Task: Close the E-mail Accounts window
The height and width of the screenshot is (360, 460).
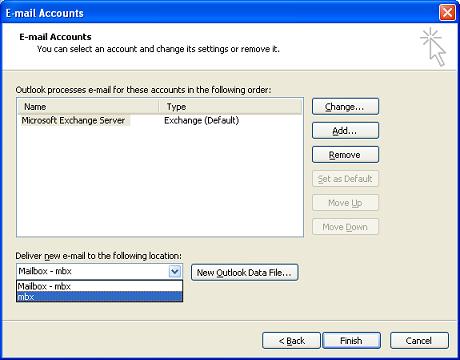Action: [x=447, y=13]
